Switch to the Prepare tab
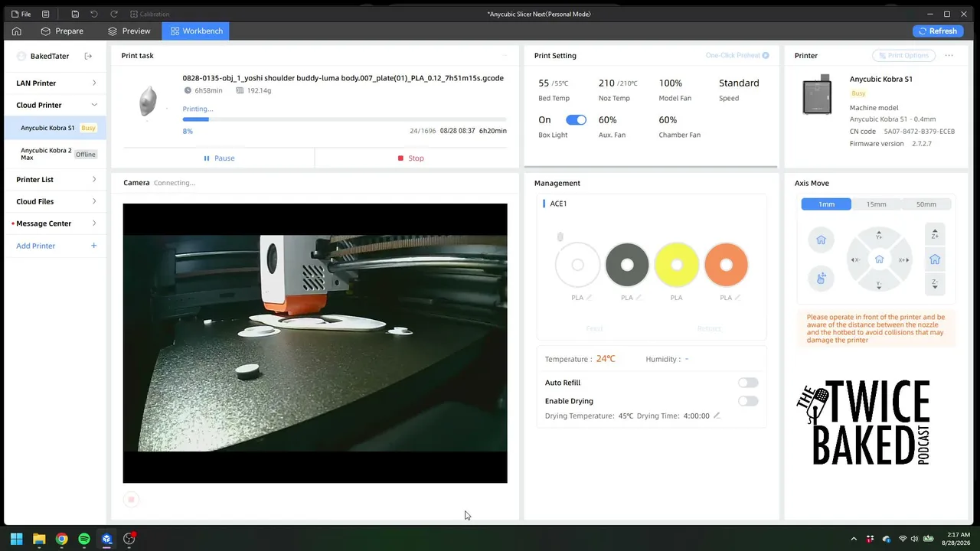980x551 pixels. tap(62, 31)
